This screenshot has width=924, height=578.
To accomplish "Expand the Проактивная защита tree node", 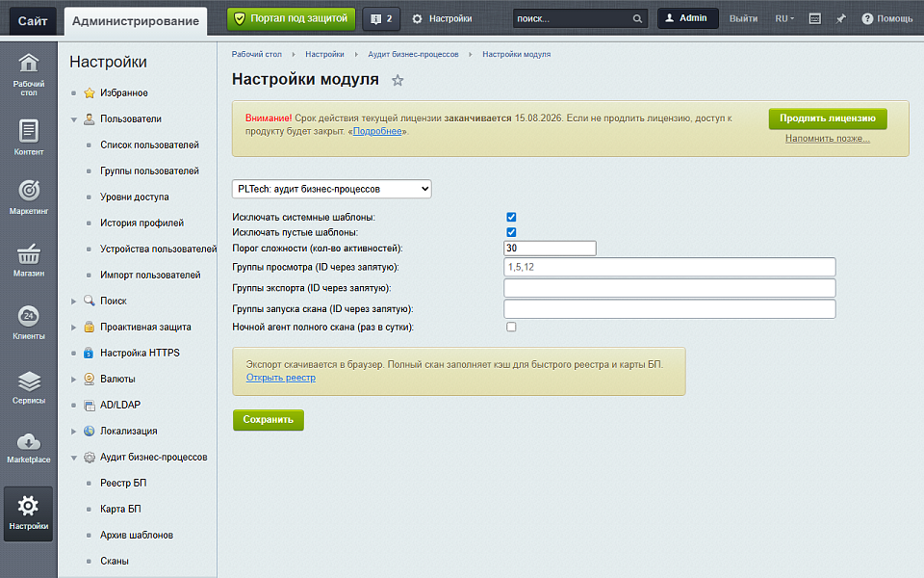I will (x=74, y=328).
